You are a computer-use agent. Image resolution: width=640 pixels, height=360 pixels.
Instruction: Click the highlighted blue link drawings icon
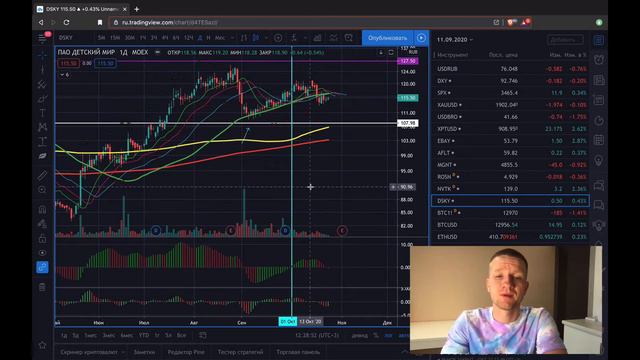(42, 267)
